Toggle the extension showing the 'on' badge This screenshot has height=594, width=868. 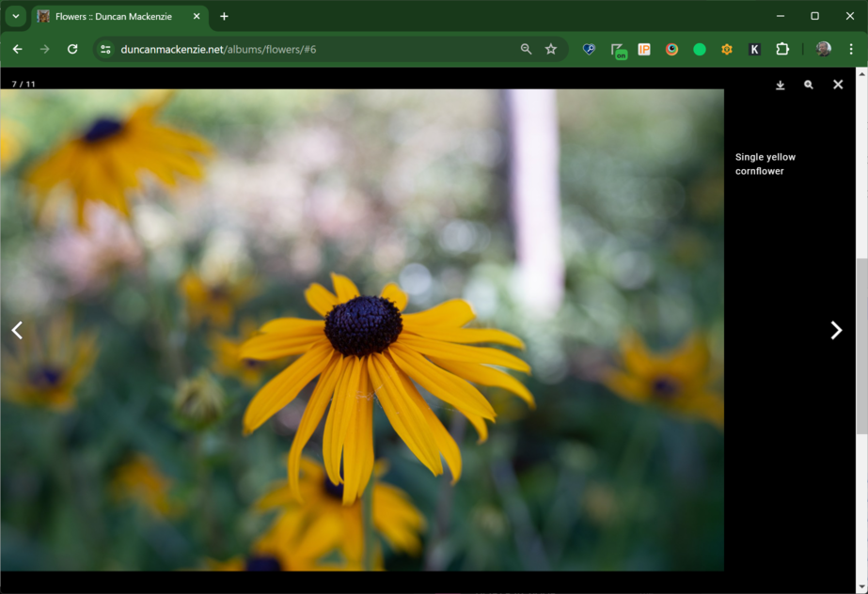[618, 51]
